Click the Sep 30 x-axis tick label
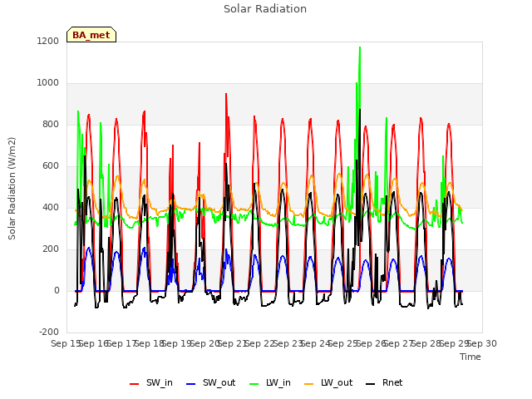Screen dimensions: 532x399 coord(482,343)
